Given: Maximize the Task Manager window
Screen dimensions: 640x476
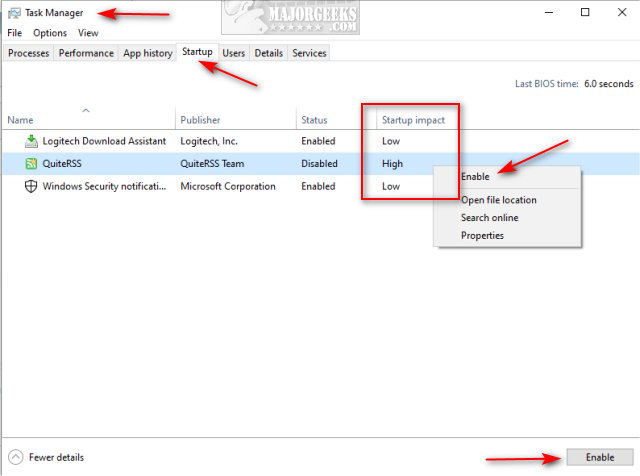Looking at the screenshot, I should [585, 12].
